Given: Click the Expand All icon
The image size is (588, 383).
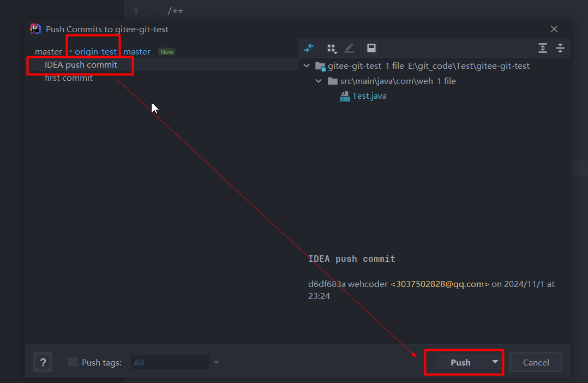Looking at the screenshot, I should click(x=543, y=48).
